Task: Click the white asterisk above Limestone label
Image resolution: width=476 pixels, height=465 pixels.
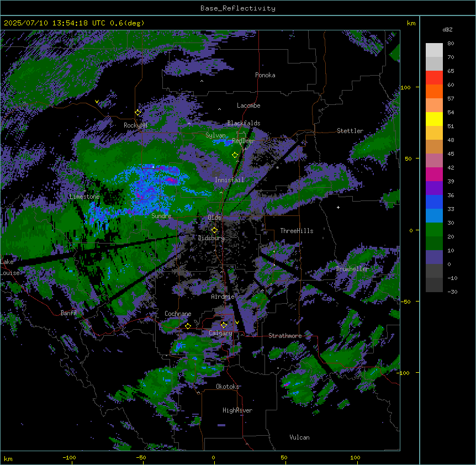Action: tap(84, 191)
